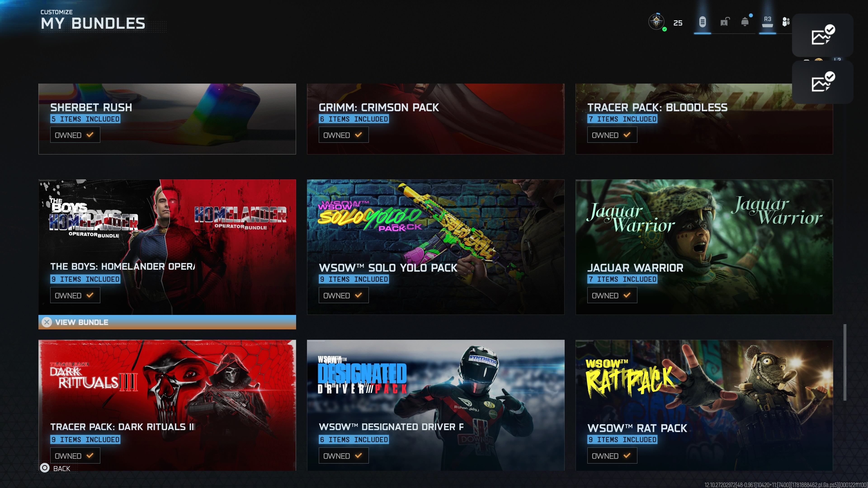Click the circle icon beside Back
This screenshot has width=868, height=488.
click(x=45, y=467)
